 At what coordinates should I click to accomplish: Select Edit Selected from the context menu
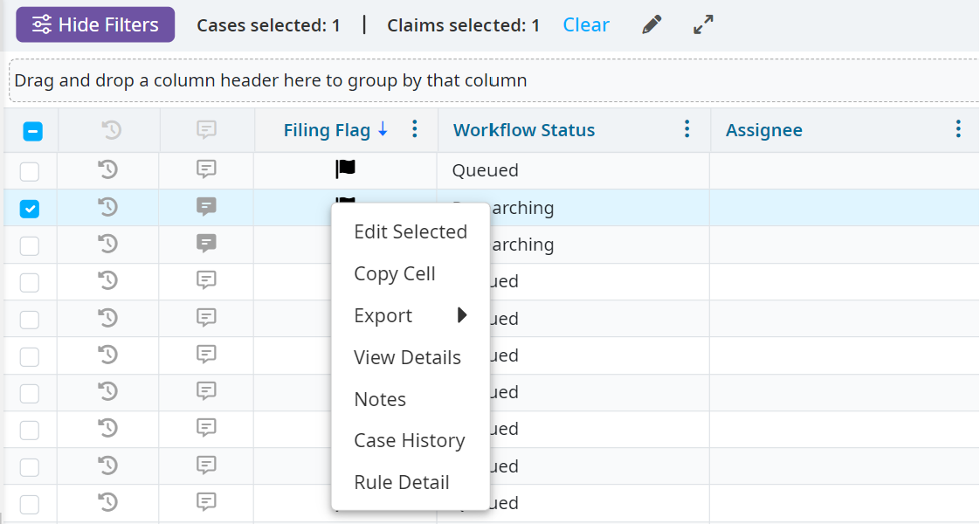(411, 231)
